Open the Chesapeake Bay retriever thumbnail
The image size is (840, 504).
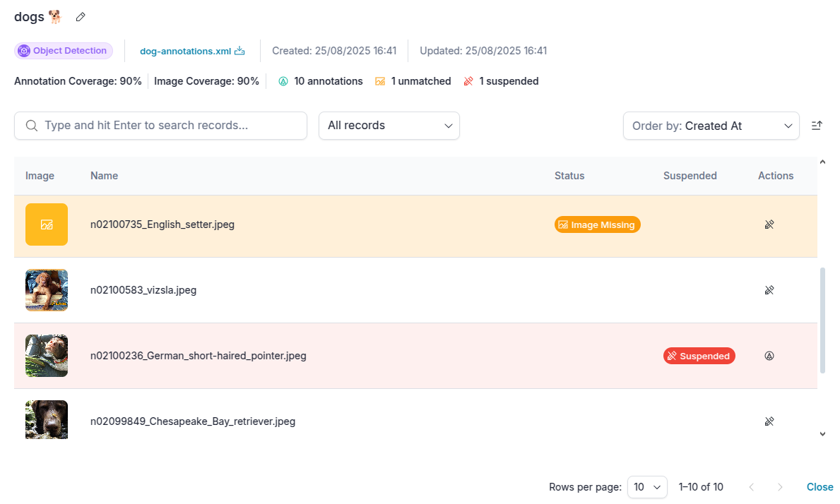(47, 420)
